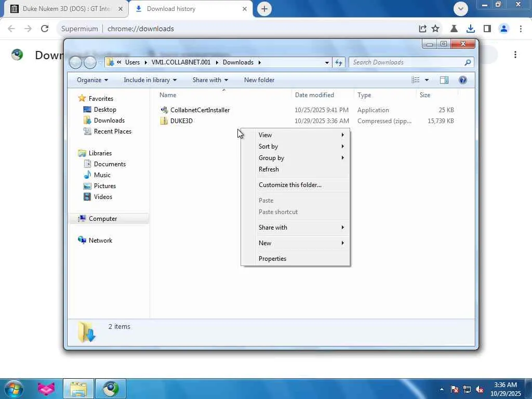Select Libraries in the navigation pane

tap(100, 153)
